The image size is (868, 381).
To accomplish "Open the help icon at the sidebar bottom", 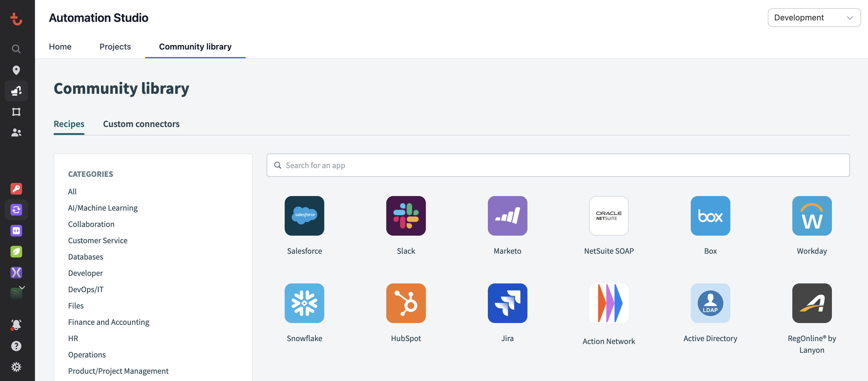I will [x=16, y=346].
